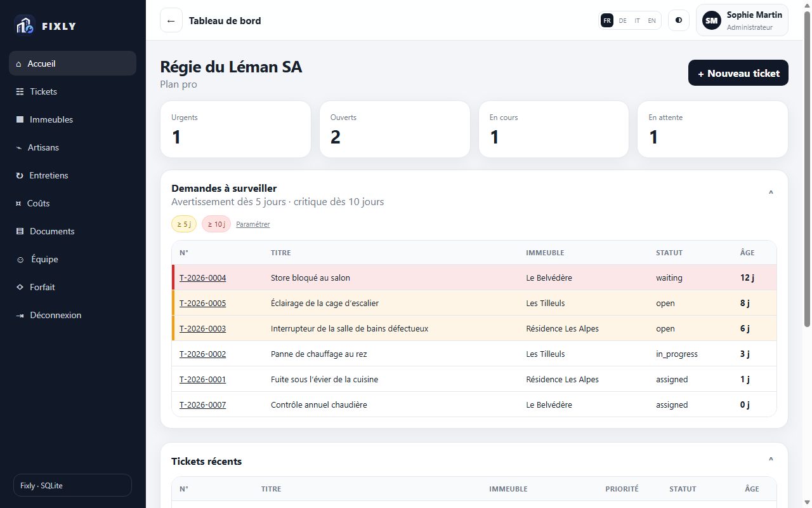The width and height of the screenshot is (812, 508).
Task: Click the Tickets list icon in sidebar
Action: [20, 91]
